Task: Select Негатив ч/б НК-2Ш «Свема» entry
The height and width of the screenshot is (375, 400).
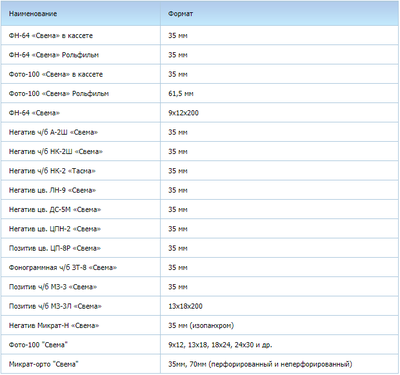Action: click(56, 151)
